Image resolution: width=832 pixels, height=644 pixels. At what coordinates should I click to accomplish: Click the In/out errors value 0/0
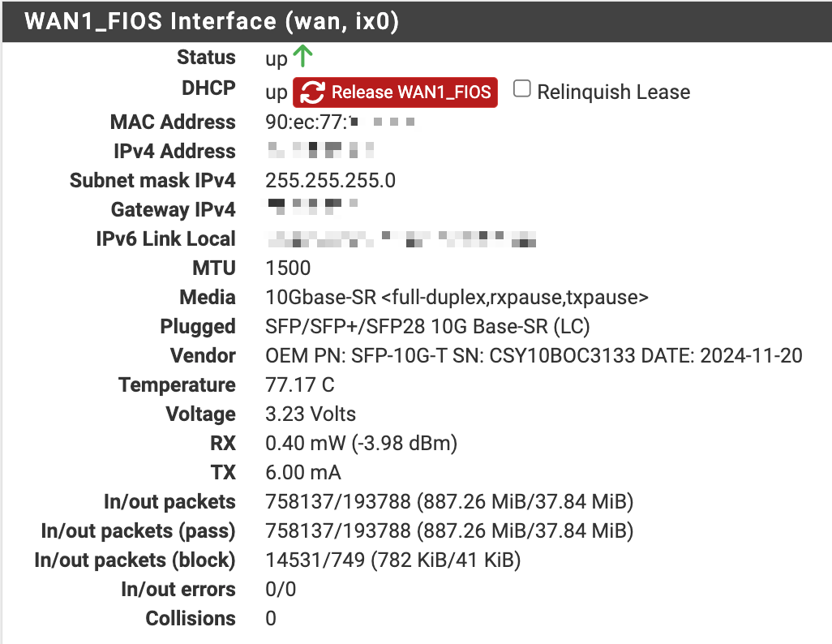pos(281,590)
